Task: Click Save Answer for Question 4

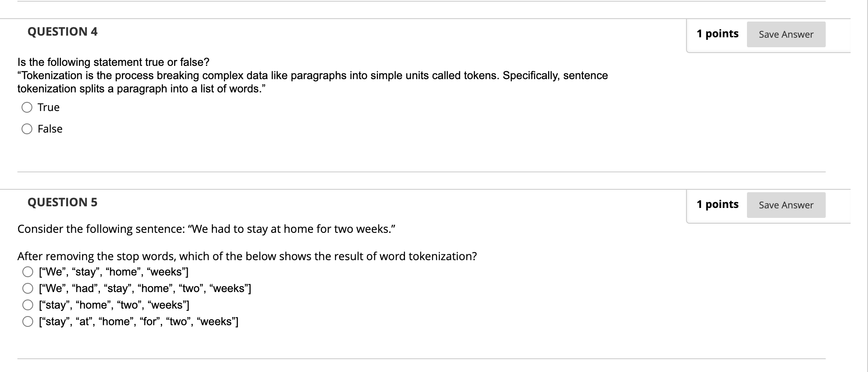Action: (x=786, y=34)
